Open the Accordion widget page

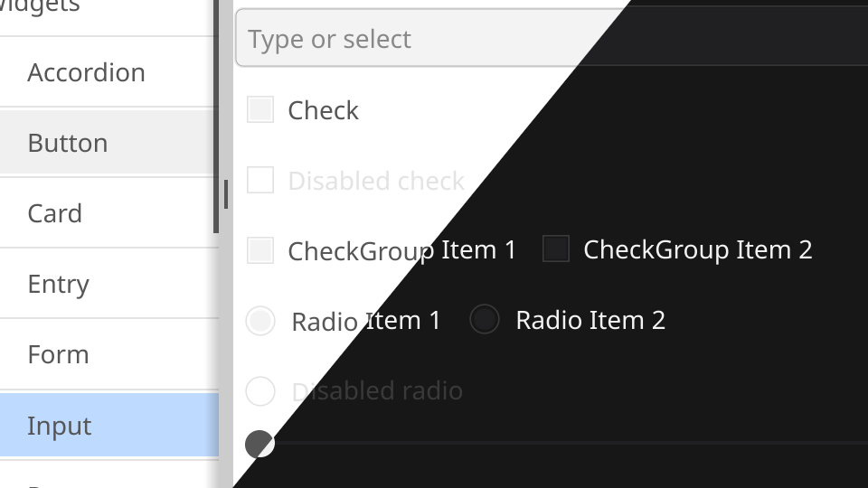pos(109,72)
